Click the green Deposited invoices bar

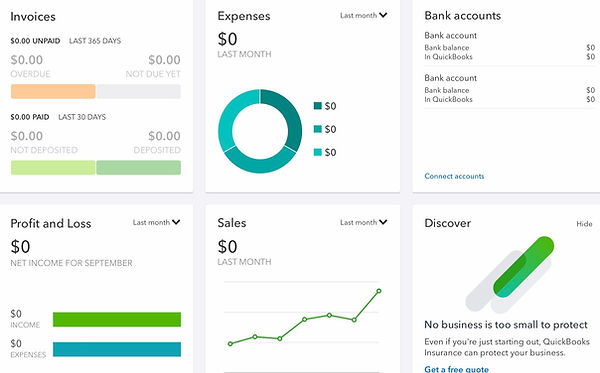point(139,168)
